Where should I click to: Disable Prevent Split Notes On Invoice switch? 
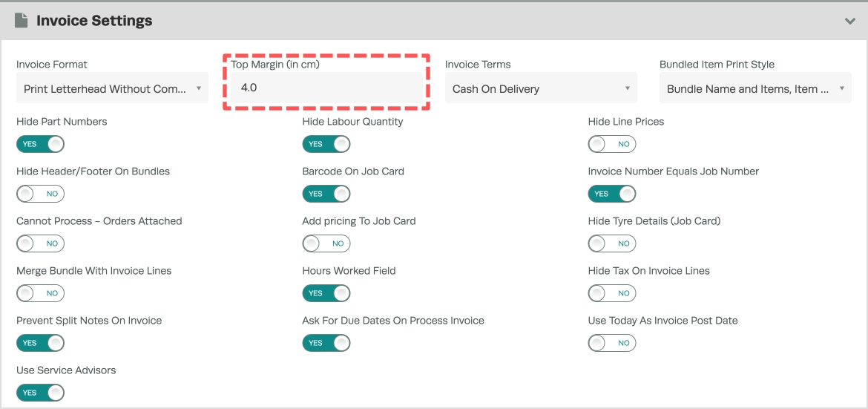coord(40,343)
